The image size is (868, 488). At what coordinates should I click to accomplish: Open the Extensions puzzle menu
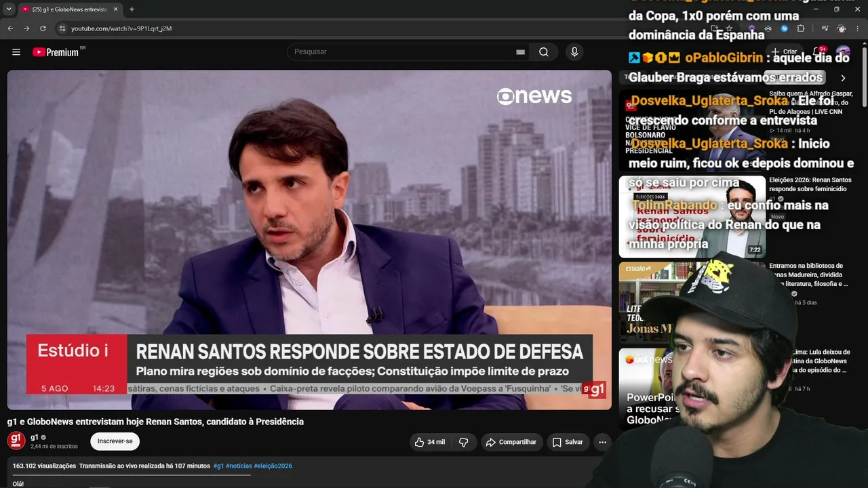click(x=801, y=28)
